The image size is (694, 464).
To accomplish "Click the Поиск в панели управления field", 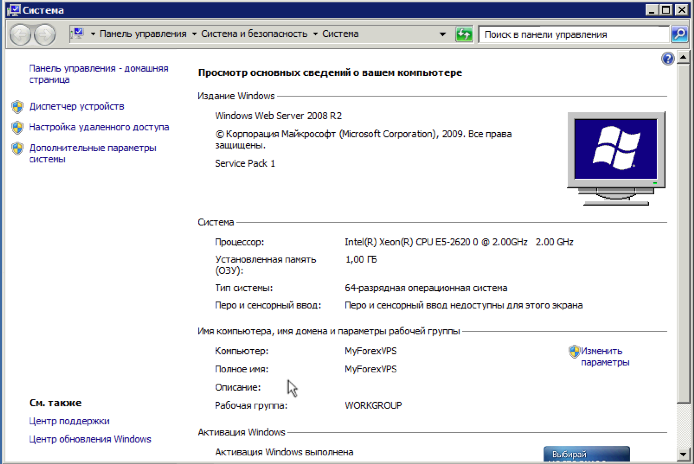I will [x=572, y=34].
